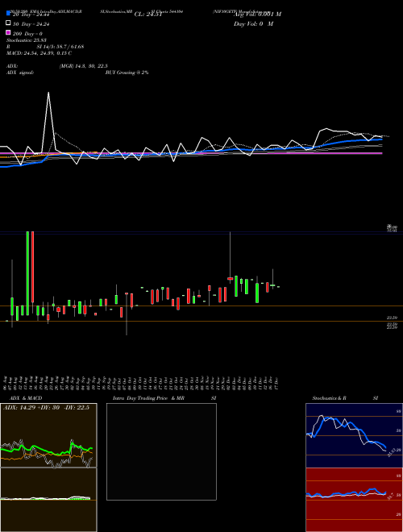
Task: Click the long upper wick candle reaching top line
Action: (x=230, y=257)
